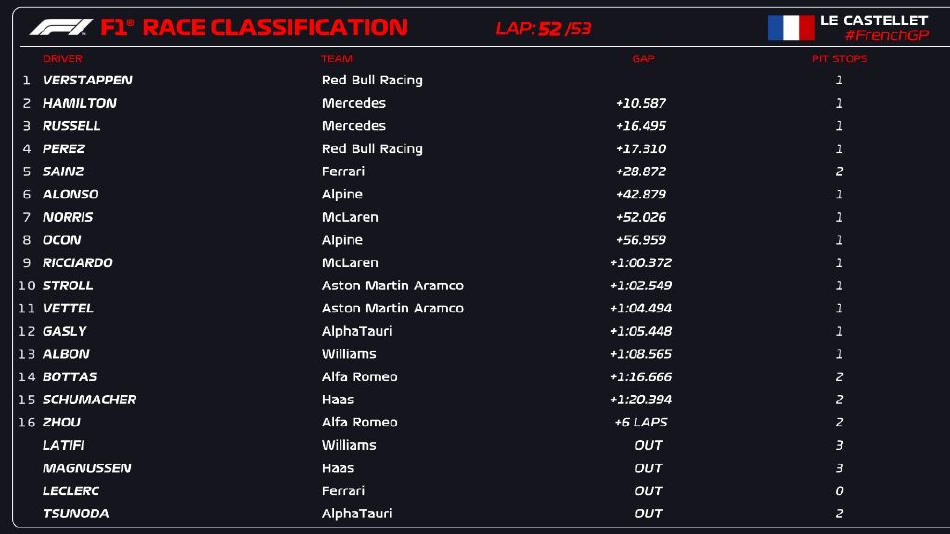
Task: Click ZHOU's +6 LAPS gap
Action: (x=641, y=422)
